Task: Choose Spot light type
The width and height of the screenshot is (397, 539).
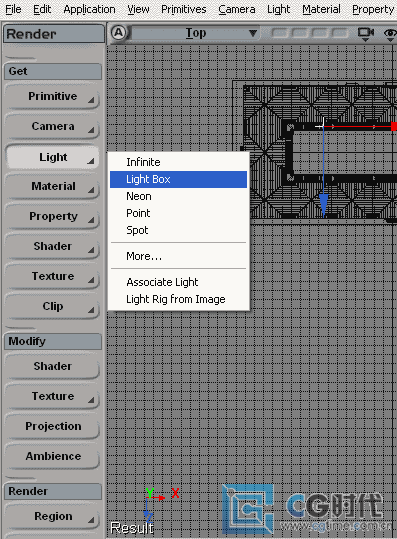Action: tap(178, 230)
